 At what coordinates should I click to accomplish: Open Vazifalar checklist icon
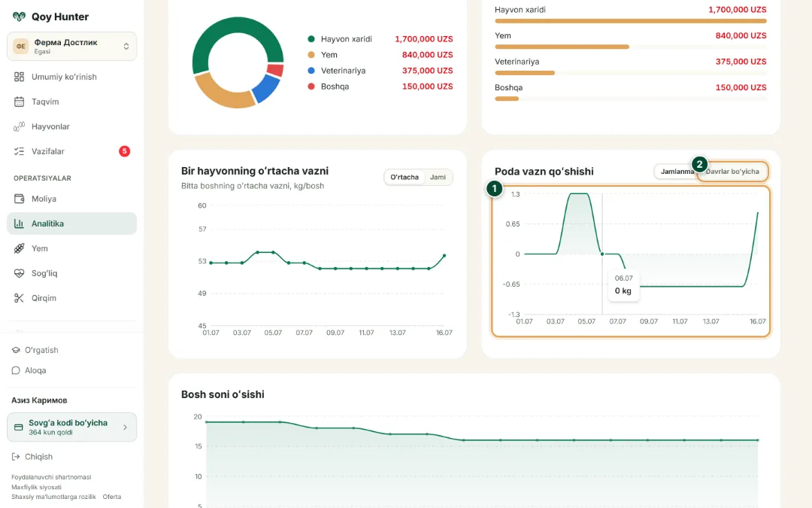(x=19, y=151)
